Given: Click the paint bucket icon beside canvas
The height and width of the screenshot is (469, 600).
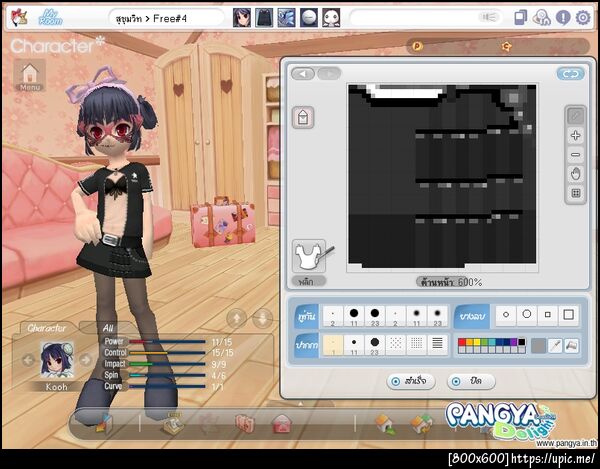Looking at the screenshot, I should point(303,117).
